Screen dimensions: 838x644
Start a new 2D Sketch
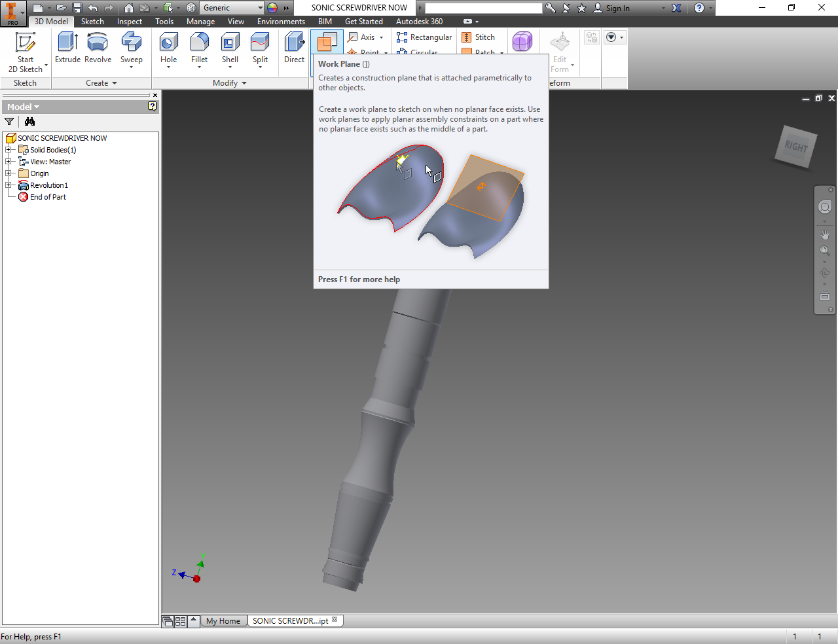[x=26, y=52]
